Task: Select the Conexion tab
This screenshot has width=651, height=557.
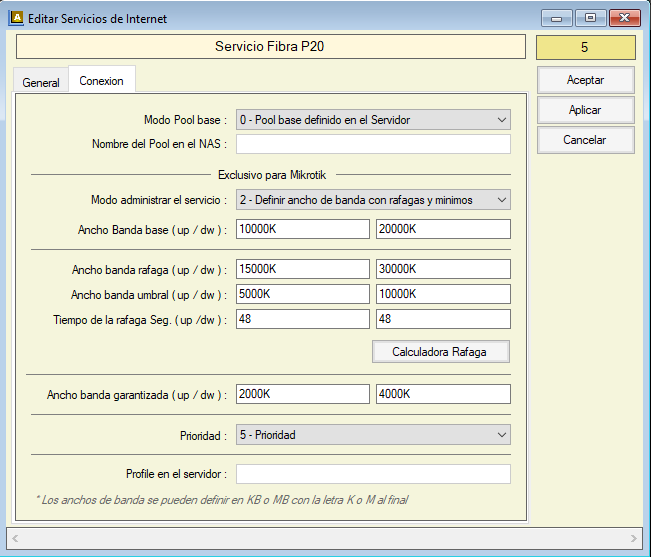Action: click(101, 82)
